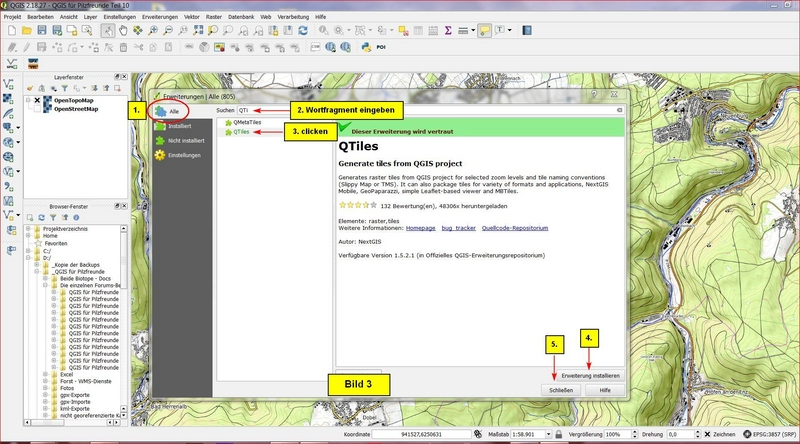Click the delete selected trash icon
Viewport: 800px width, 444px height.
[x=123, y=47]
